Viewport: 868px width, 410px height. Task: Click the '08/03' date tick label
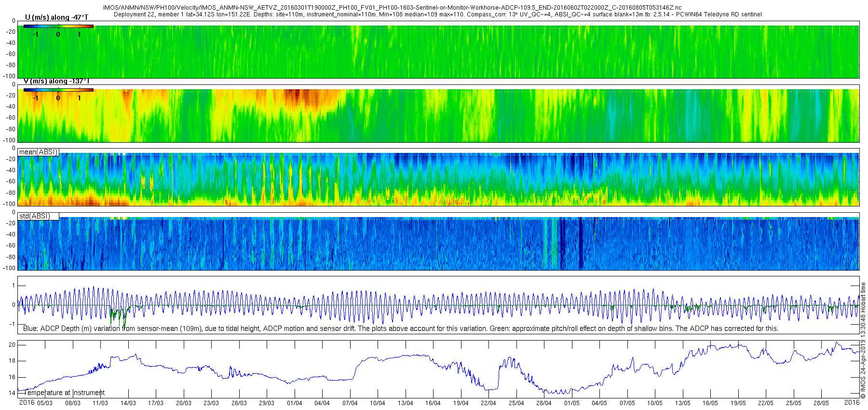click(x=73, y=403)
